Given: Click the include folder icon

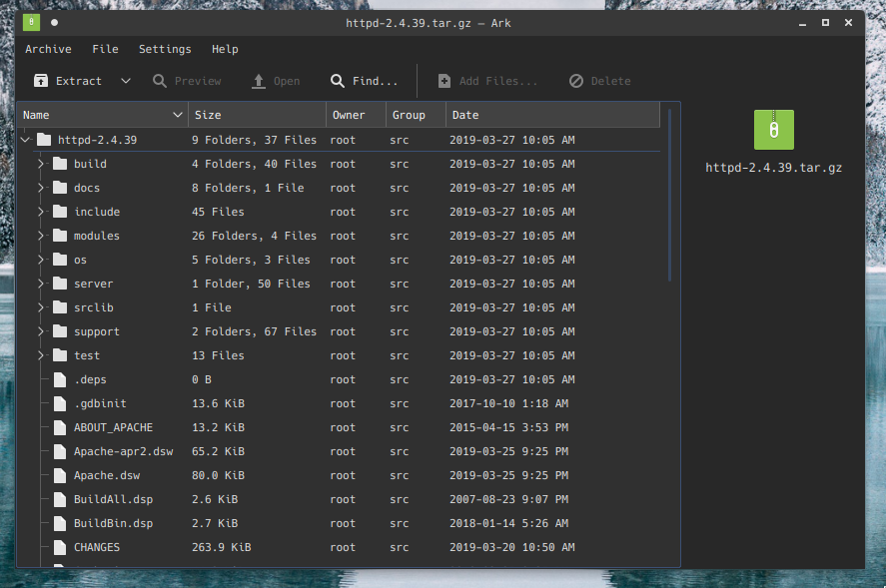Looking at the screenshot, I should click(60, 212).
